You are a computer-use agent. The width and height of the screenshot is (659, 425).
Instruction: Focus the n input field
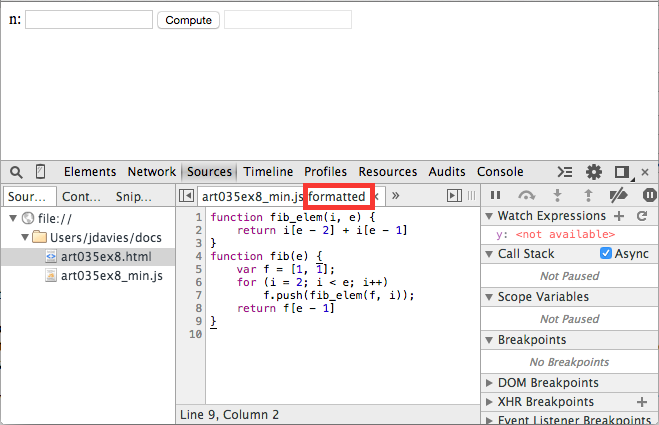[89, 20]
